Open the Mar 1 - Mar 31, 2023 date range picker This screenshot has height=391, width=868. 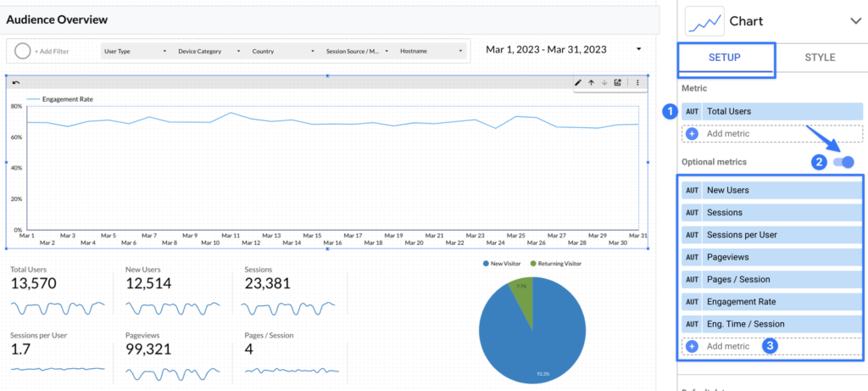564,49
